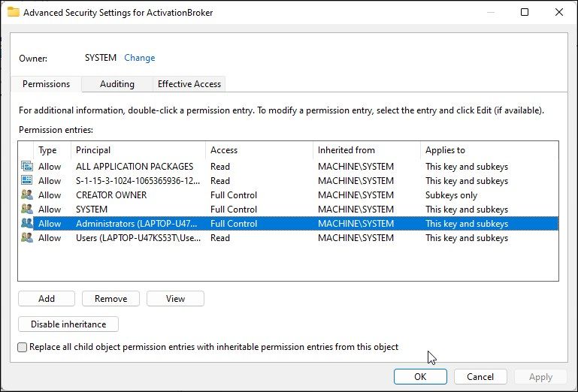
Task: Click Disable inheritance button
Action: tap(68, 324)
